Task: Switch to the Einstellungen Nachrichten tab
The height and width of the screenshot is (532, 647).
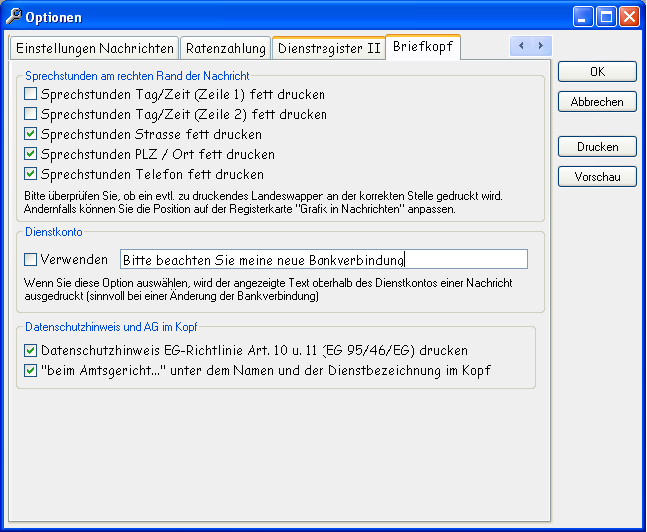Action: [x=95, y=48]
